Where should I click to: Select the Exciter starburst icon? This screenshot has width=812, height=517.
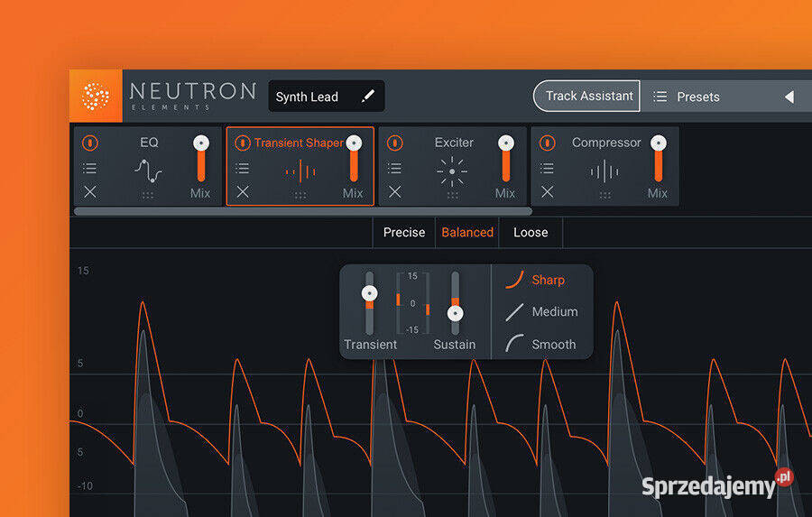452,171
